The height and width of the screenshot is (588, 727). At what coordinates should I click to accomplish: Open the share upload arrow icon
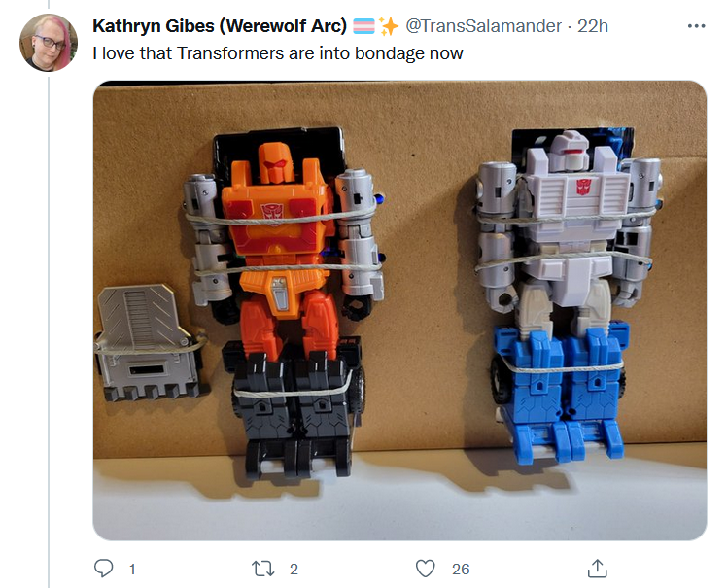pos(597,568)
